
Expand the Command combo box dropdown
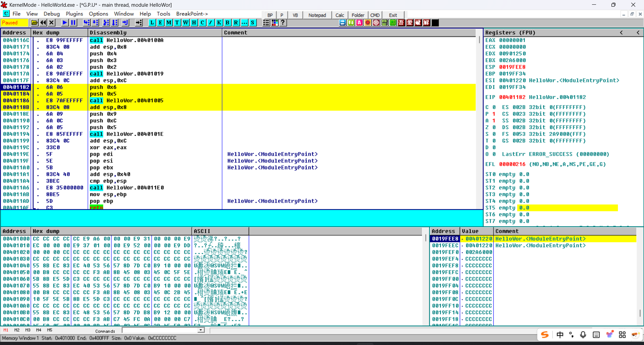pos(201,330)
